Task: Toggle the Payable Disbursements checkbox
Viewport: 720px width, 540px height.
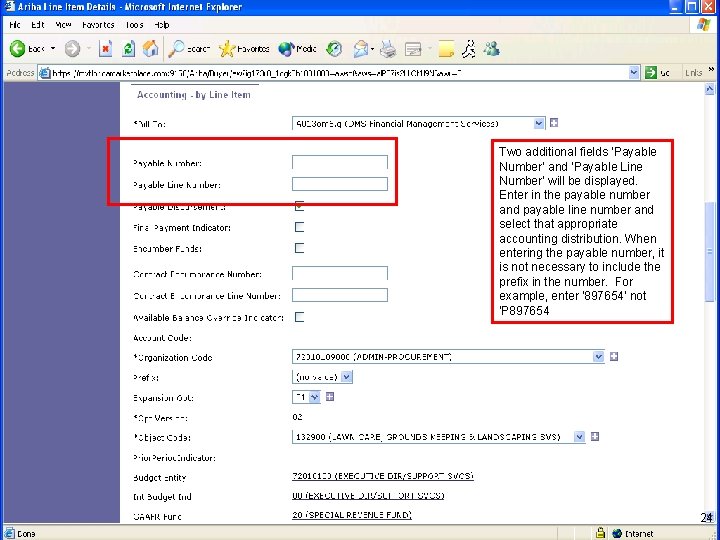Action: 299,206
